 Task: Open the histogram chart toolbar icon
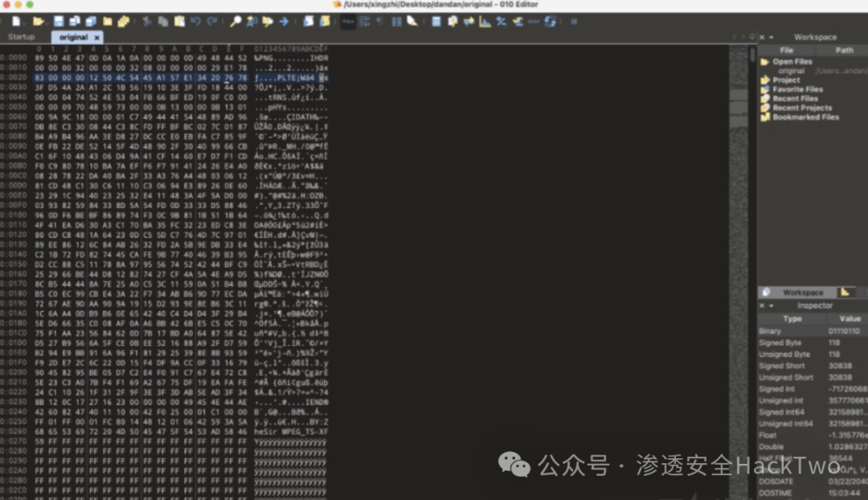coord(485,22)
